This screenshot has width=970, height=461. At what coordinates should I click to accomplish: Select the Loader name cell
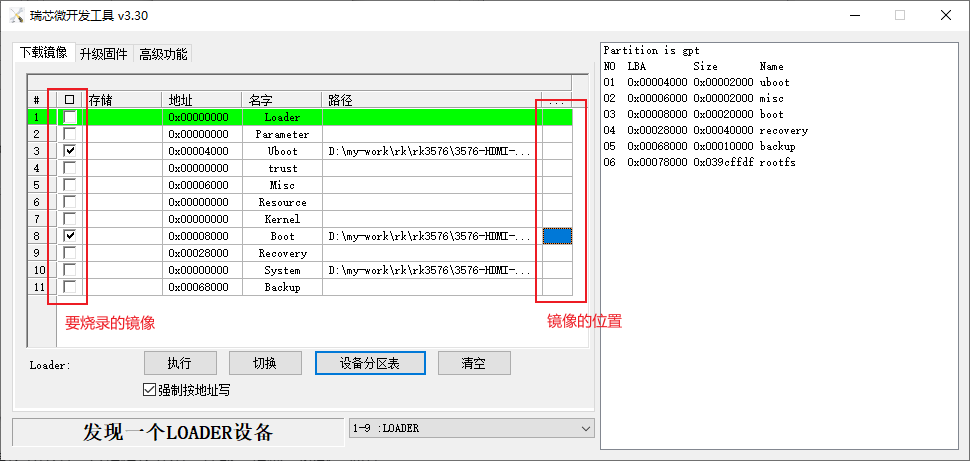(x=281, y=117)
